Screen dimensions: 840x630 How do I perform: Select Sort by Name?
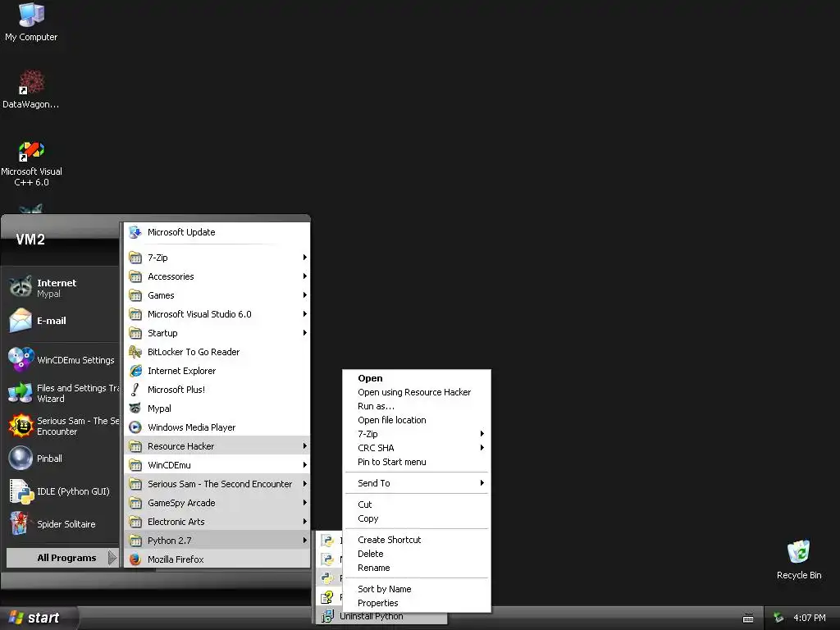tap(417, 589)
